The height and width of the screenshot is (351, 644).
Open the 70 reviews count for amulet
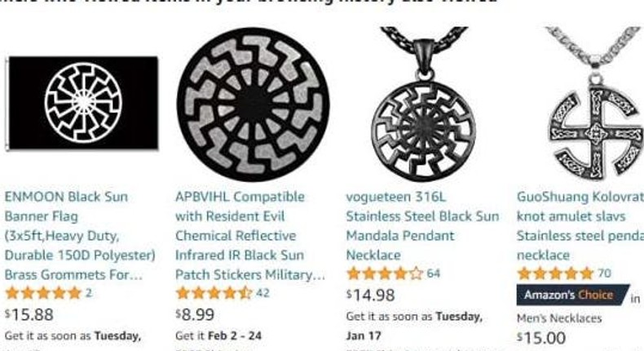coord(605,273)
